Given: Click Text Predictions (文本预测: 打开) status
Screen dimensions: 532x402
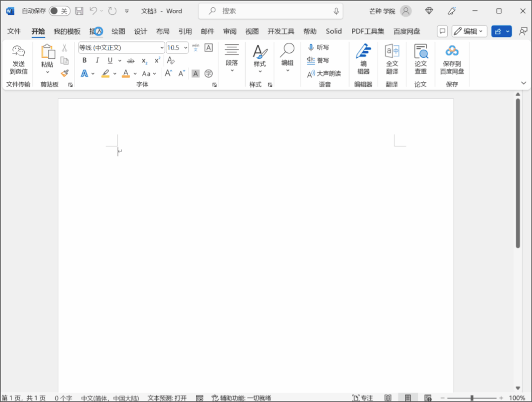Looking at the screenshot, I should tap(167, 398).
